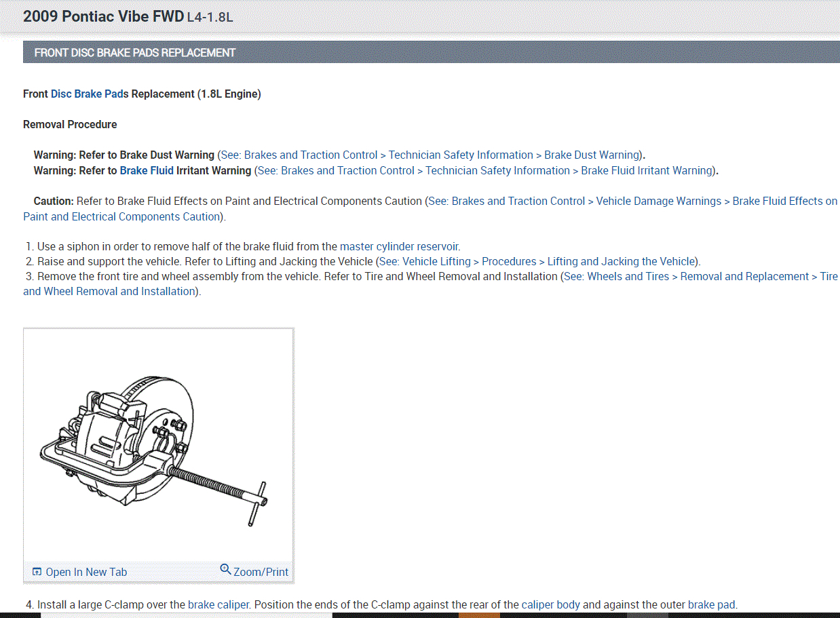Viewport: 840px width, 618px height.
Task: Follow the Lifting and Jacking the Vehicle link
Action: pos(538,261)
